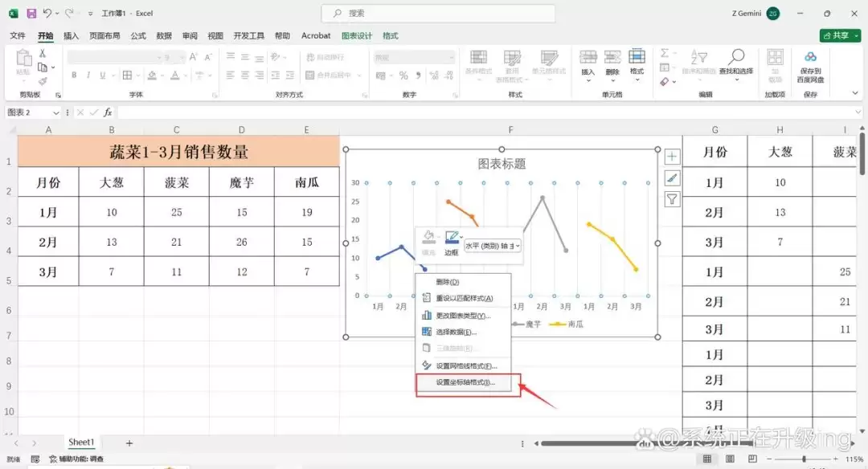Image resolution: width=868 pixels, height=469 pixels.
Task: Open the Clipboard group dialog launcher
Action: click(58, 95)
